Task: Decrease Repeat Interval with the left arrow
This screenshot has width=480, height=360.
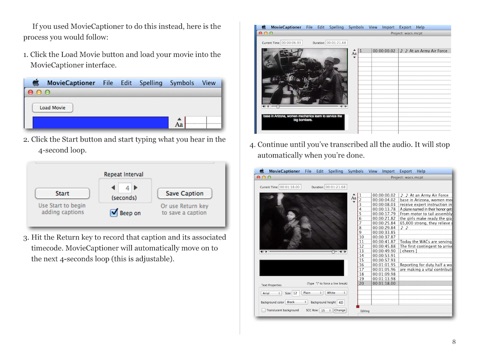Action: 113,188
